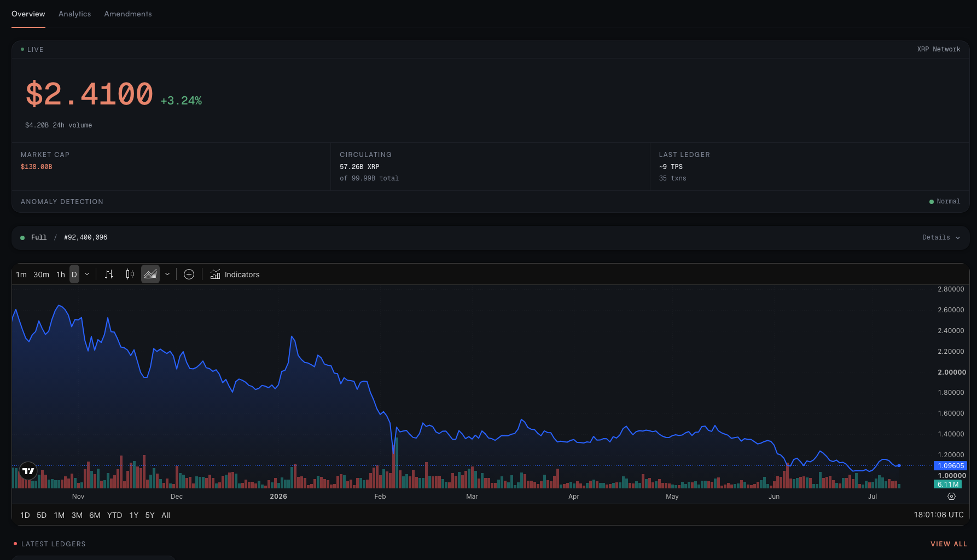Click the 6.11M volume label
Image resolution: width=977 pixels, height=560 pixels.
click(x=947, y=485)
